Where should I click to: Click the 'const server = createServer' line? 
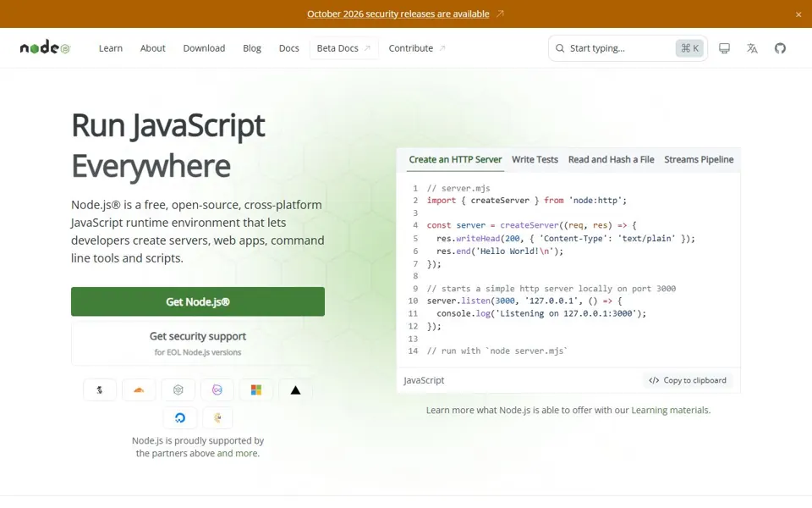(x=531, y=225)
